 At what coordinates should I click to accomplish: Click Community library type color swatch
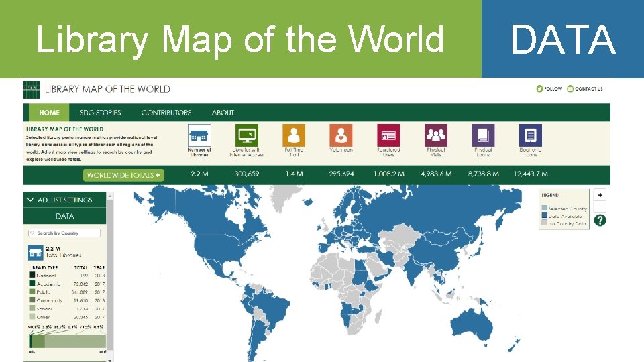click(32, 300)
